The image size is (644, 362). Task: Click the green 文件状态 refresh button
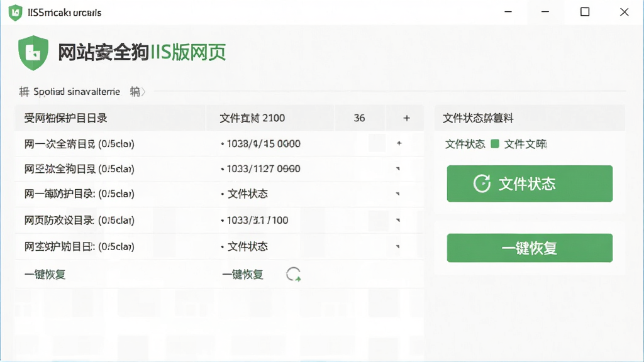pyautogui.click(x=530, y=184)
